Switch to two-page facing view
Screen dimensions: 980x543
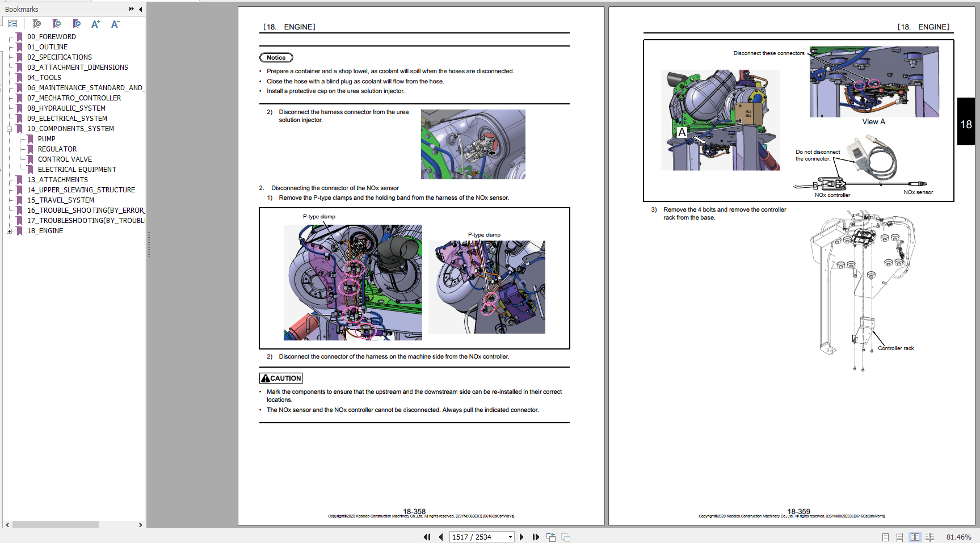point(915,537)
